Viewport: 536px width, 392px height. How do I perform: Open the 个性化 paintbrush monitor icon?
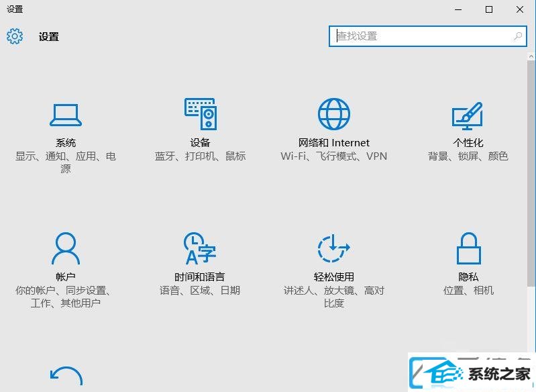(468, 116)
